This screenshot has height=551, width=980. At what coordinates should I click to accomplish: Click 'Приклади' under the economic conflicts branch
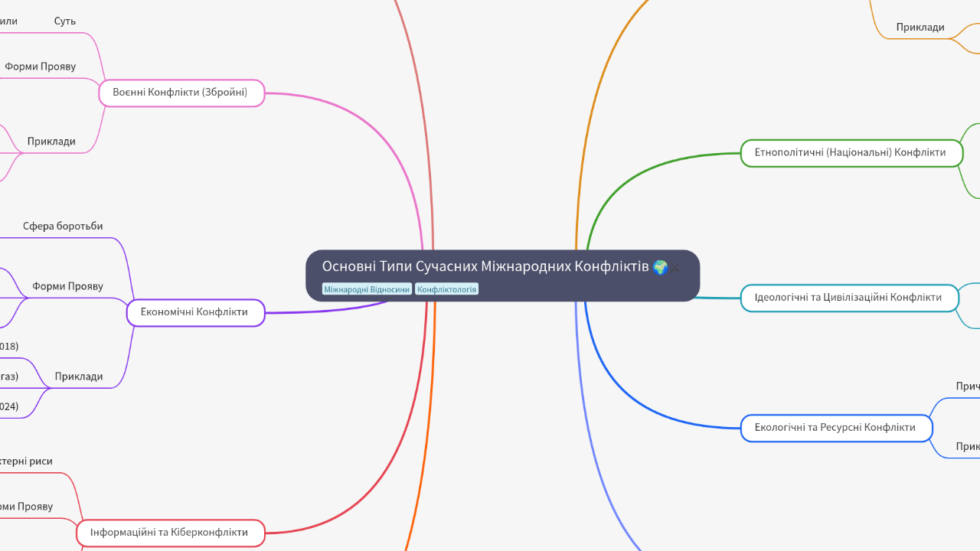pos(79,376)
